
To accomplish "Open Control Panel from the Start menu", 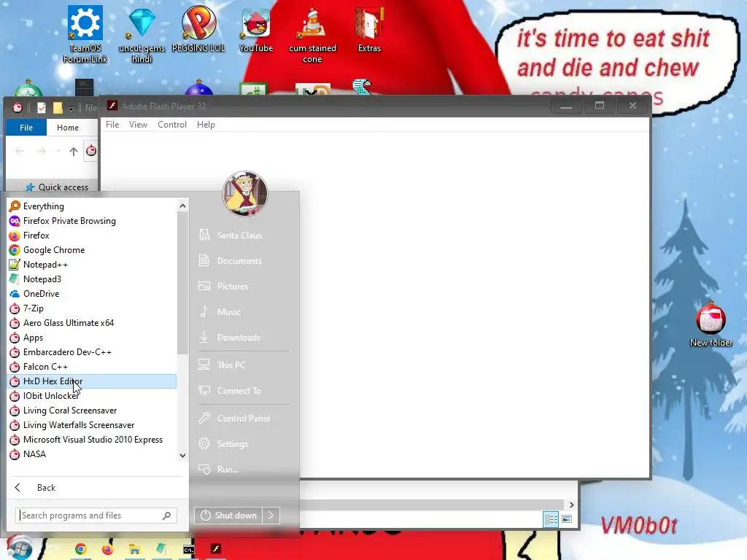I will tap(244, 418).
